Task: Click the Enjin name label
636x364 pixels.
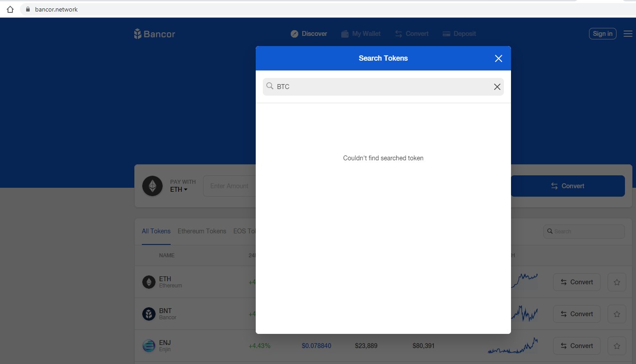Action: (165, 349)
